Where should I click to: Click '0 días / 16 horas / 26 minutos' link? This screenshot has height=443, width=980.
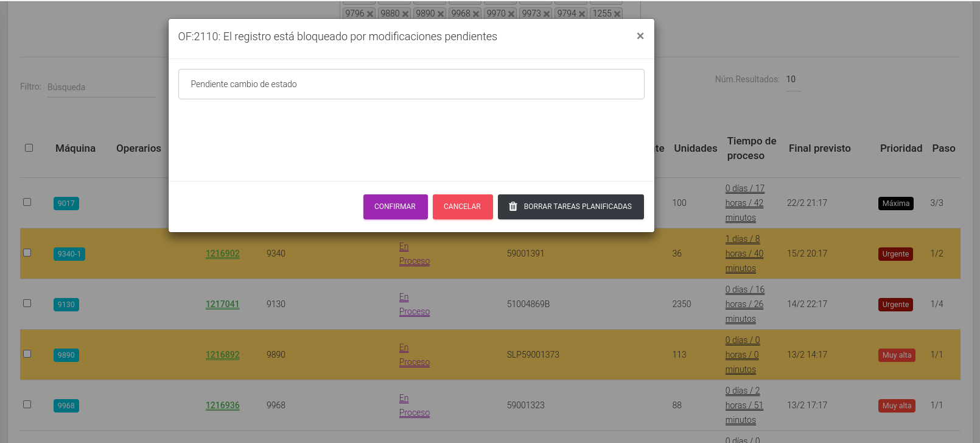coord(745,304)
